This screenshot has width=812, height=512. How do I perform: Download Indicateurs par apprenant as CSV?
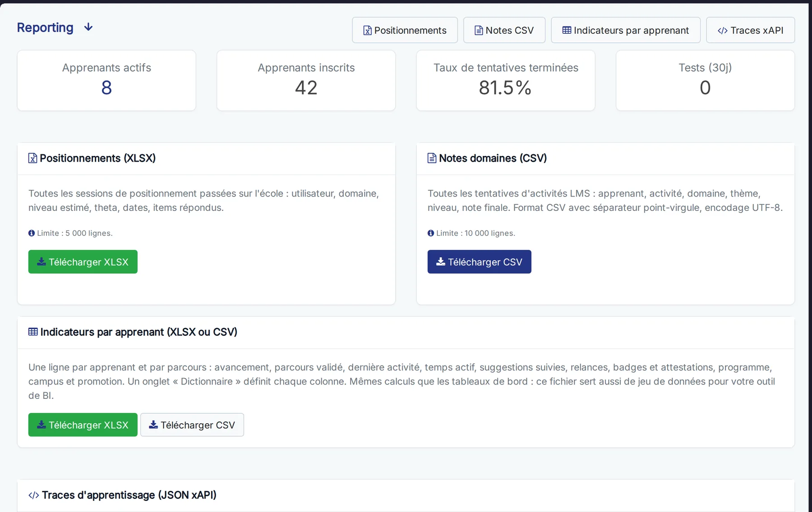192,425
